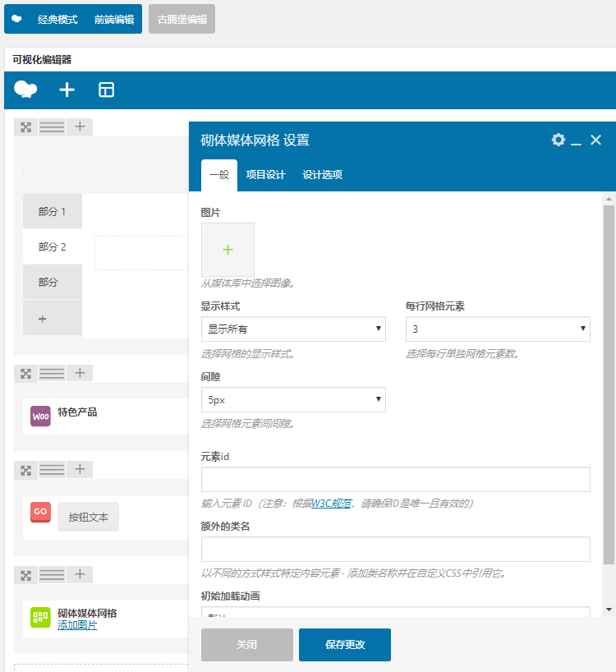Click scrollbar down arrow in settings panel
The height and width of the screenshot is (672, 616).
609,610
